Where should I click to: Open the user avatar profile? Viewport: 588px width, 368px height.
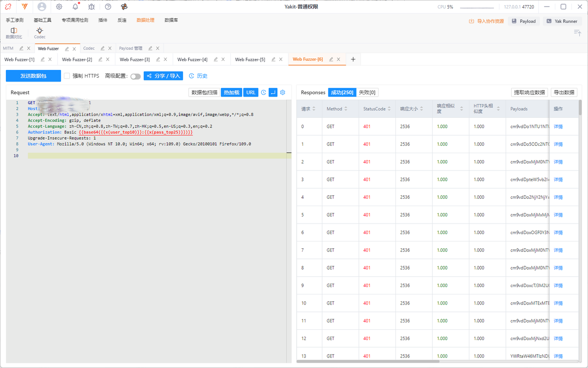tap(42, 7)
